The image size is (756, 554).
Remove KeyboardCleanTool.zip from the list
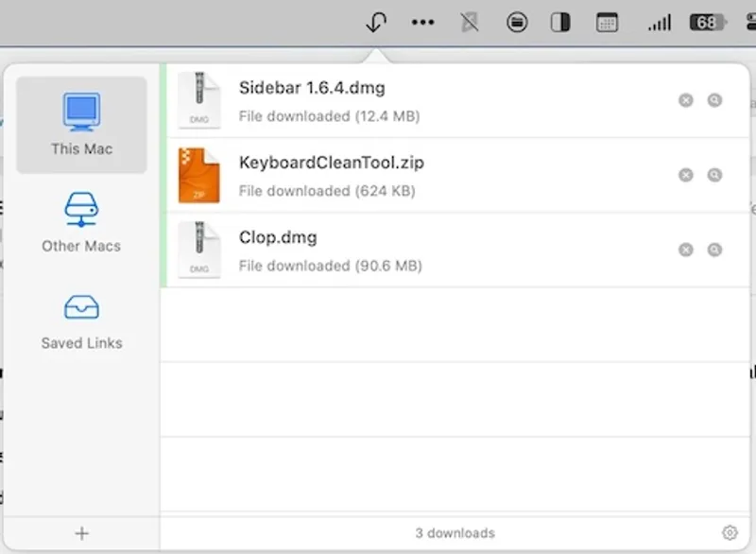pyautogui.click(x=686, y=175)
